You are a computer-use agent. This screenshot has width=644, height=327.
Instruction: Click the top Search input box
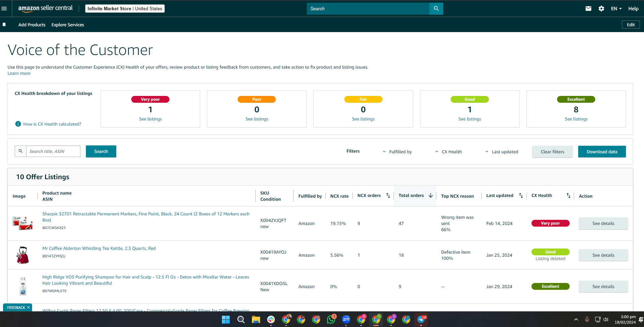point(368,9)
